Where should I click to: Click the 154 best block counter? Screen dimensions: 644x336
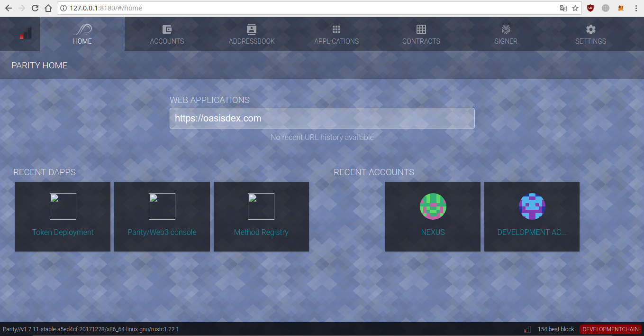pos(555,329)
